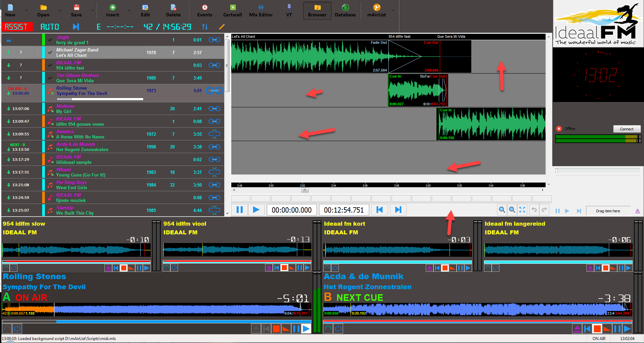This screenshot has width=644, height=343.
Task: Click volume slider under Connect panel
Action: tap(597, 171)
